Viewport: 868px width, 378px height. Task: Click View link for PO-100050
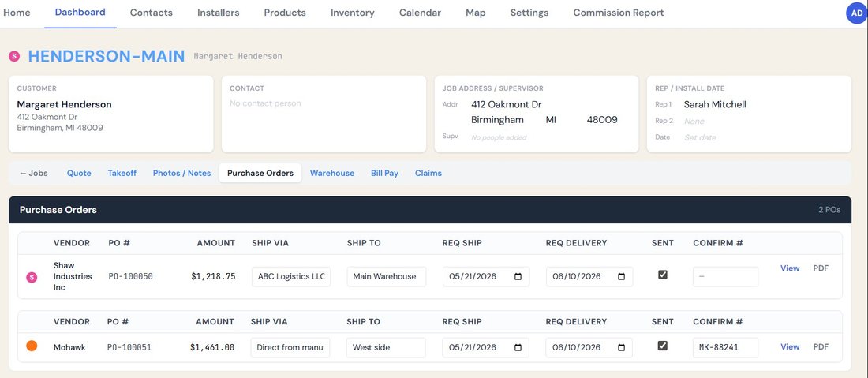point(790,268)
